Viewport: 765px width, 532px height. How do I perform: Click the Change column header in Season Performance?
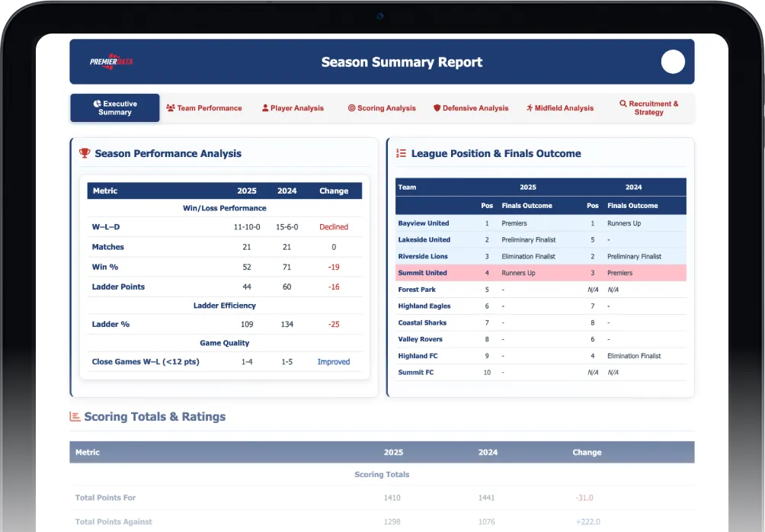point(334,191)
